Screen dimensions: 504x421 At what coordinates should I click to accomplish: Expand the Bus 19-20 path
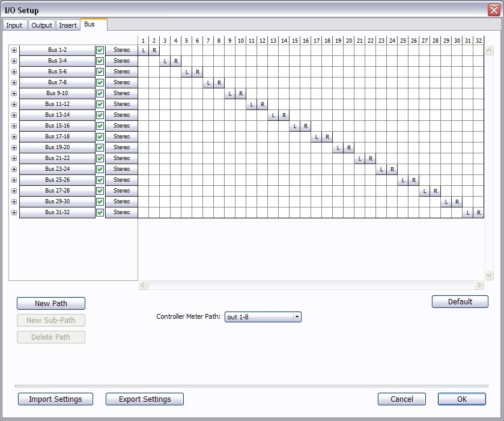[14, 148]
